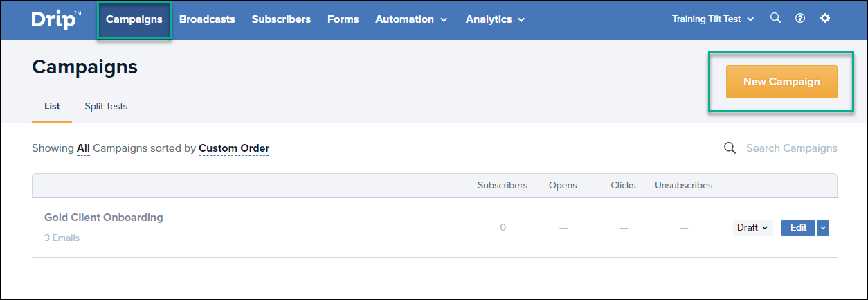Screen dimensions: 868x300
Task: Expand the Automation menu
Action: click(x=411, y=19)
